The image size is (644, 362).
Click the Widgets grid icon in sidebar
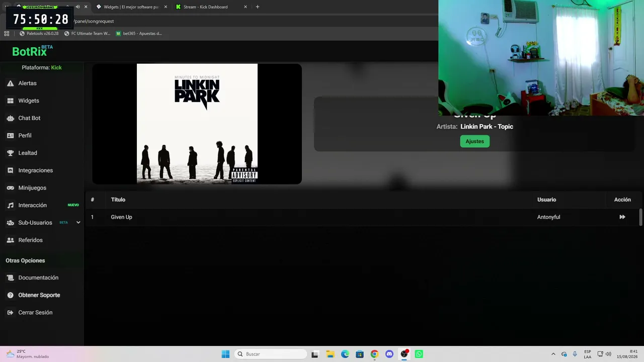coord(10,101)
